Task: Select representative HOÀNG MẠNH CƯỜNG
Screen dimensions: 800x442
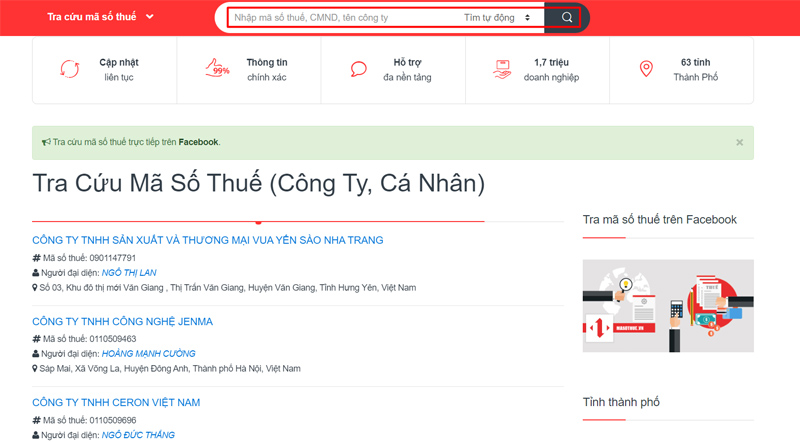Action: (x=148, y=354)
